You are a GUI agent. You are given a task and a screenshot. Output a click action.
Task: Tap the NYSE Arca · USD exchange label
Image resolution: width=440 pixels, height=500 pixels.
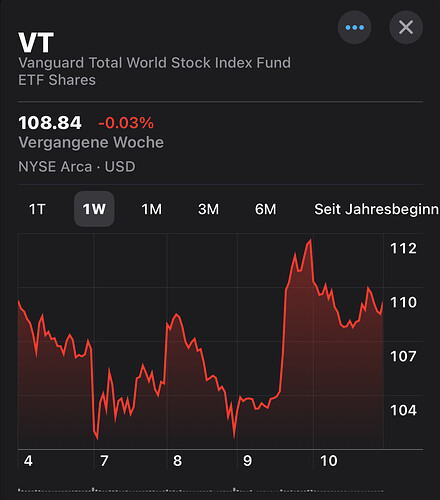click(x=77, y=167)
